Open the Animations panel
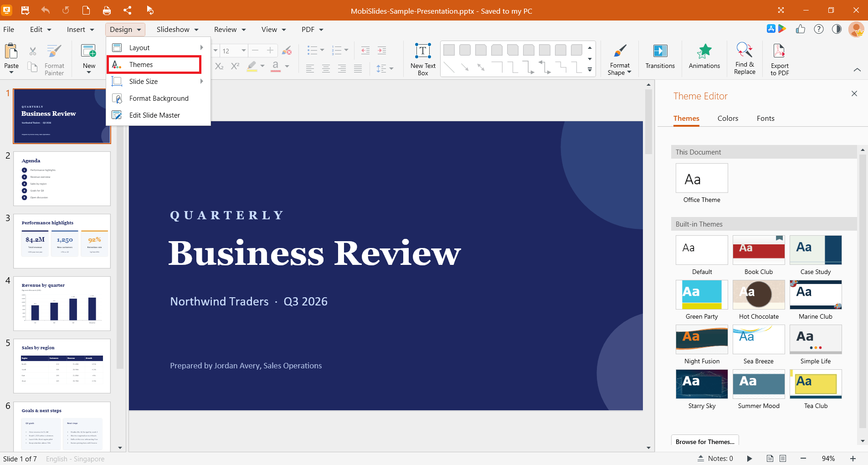 (x=704, y=57)
